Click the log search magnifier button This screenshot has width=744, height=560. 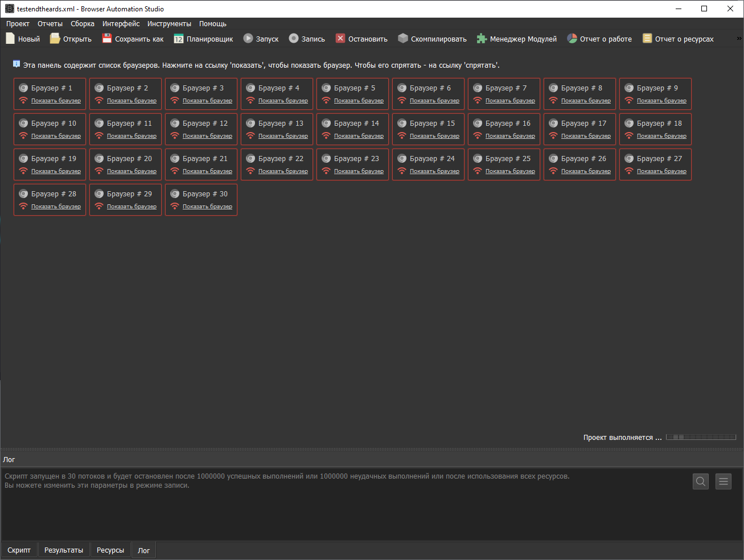coord(701,481)
